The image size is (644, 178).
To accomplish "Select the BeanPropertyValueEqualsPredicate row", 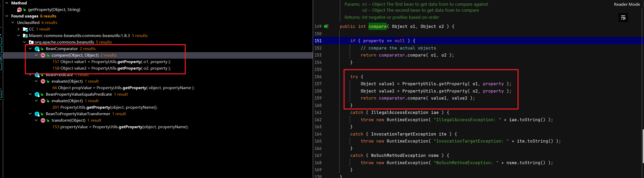I will tap(87, 94).
